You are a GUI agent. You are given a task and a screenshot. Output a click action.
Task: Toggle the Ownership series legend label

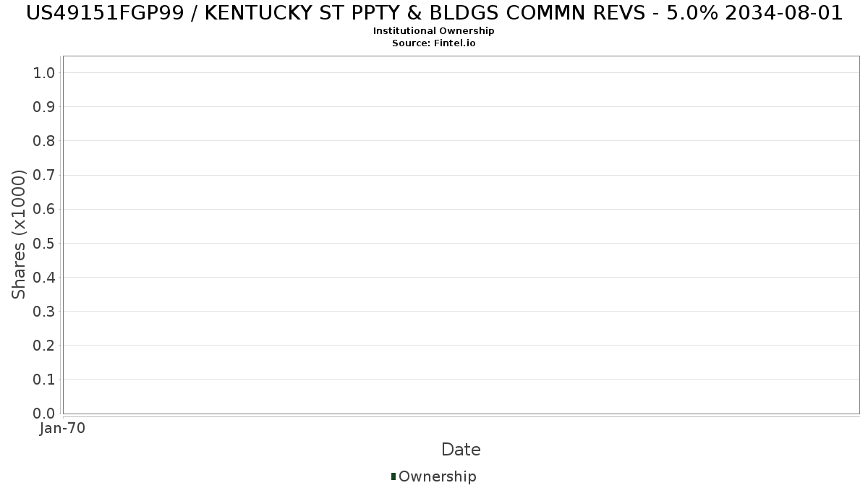(437, 476)
